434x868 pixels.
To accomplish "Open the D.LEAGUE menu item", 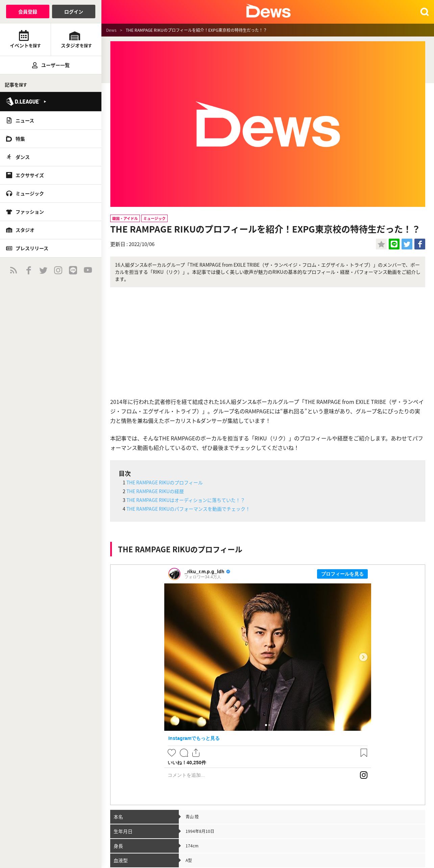I will (51, 101).
